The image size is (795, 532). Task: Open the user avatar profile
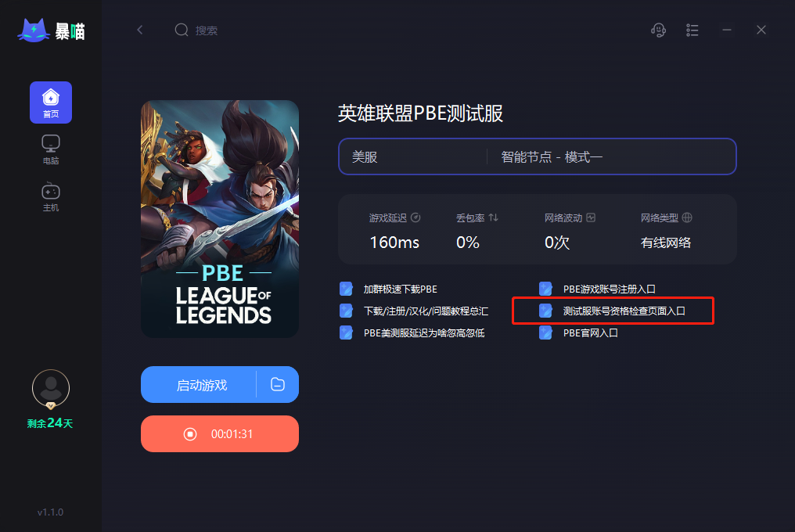click(51, 389)
